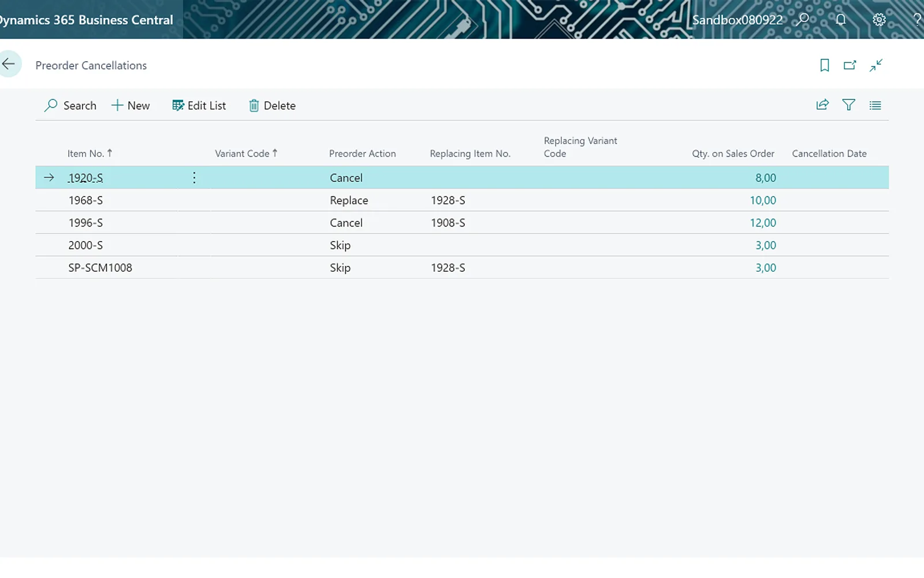Image resolution: width=924 pixels, height=578 pixels.
Task: Click Skip action in row 2000-S
Action: [340, 245]
